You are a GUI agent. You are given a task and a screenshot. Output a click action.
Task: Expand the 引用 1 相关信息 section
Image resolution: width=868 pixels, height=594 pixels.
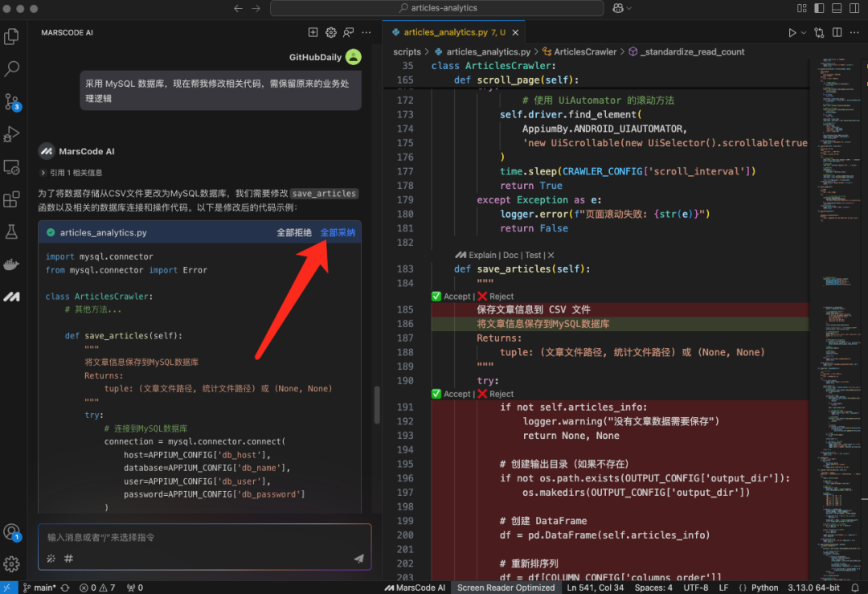(72, 173)
